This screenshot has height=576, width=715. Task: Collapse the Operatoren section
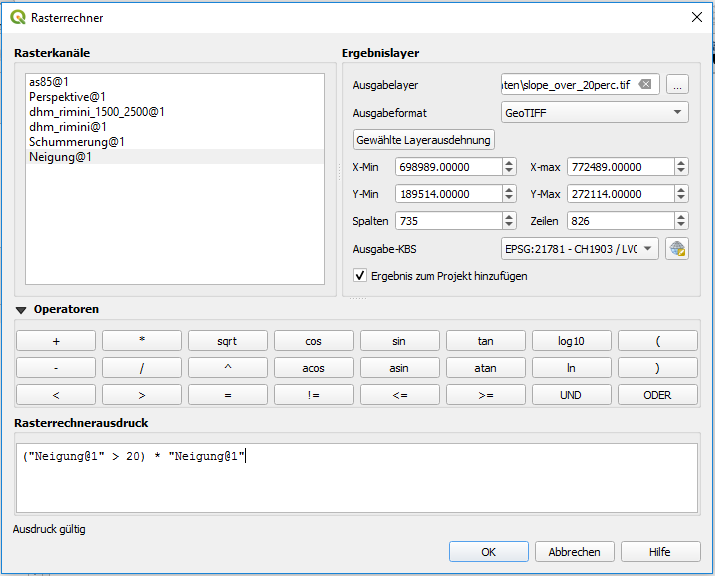click(21, 310)
